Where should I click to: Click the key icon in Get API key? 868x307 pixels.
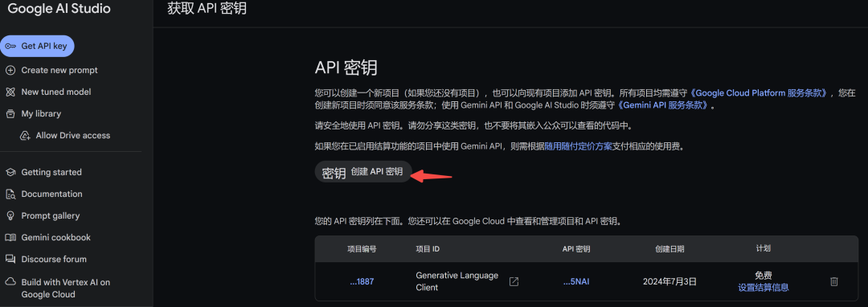pyautogui.click(x=10, y=46)
